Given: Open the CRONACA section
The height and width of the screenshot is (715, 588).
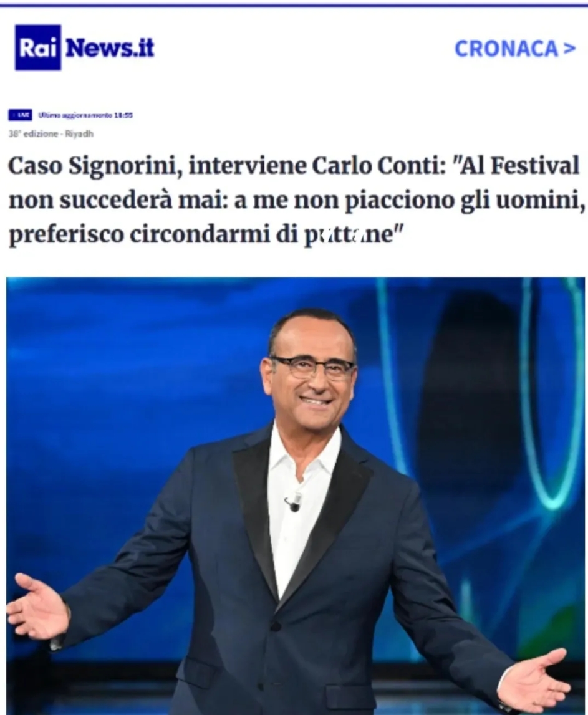Looking at the screenshot, I should point(516,49).
